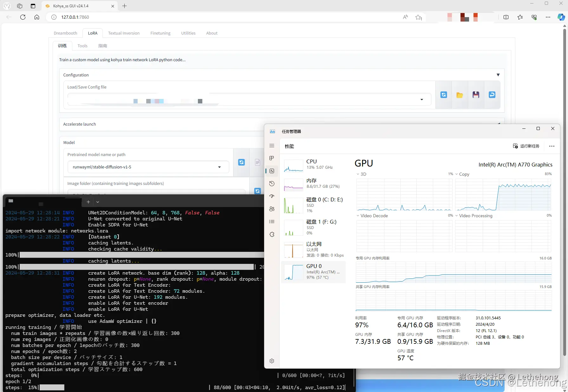Switch to the Dreambooth tab

coord(65,33)
